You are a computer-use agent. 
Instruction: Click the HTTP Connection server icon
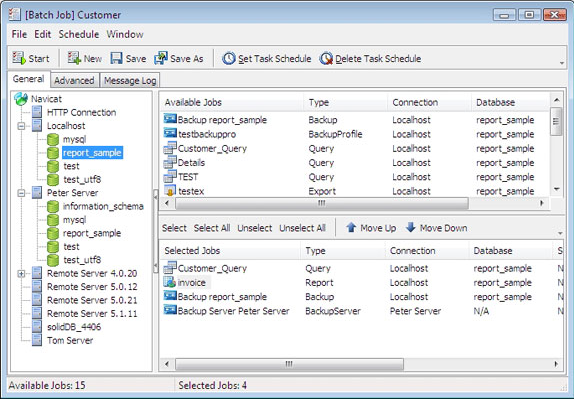point(37,112)
